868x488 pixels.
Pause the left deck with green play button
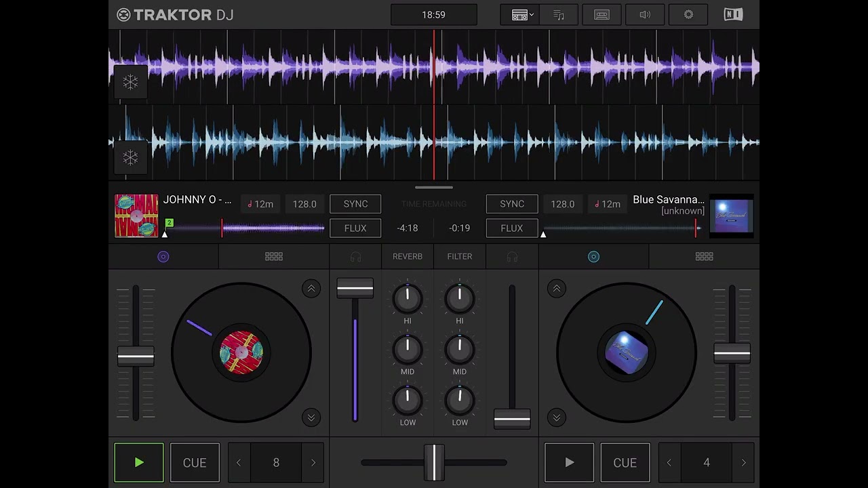139,462
